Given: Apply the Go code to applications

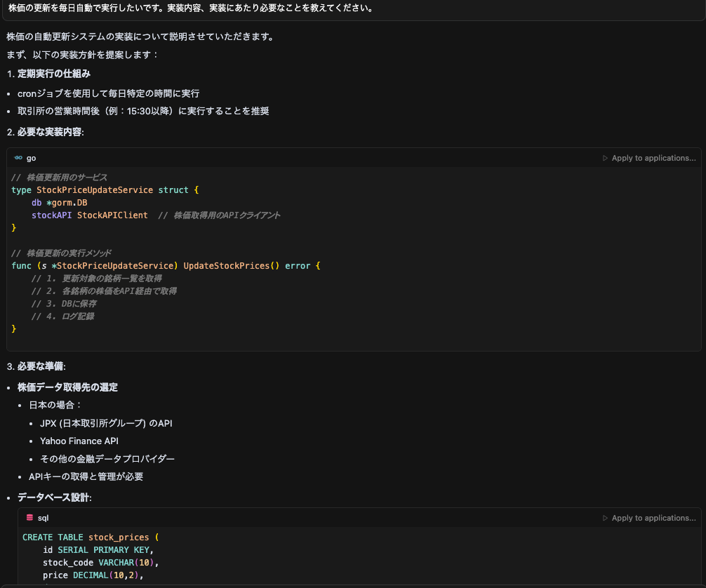Looking at the screenshot, I should point(653,159).
